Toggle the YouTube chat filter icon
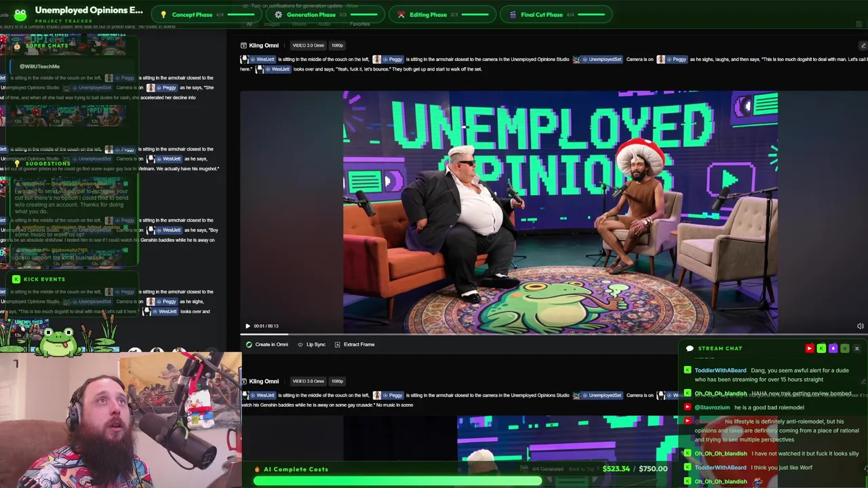Viewport: 868px width, 488px height. coord(809,348)
